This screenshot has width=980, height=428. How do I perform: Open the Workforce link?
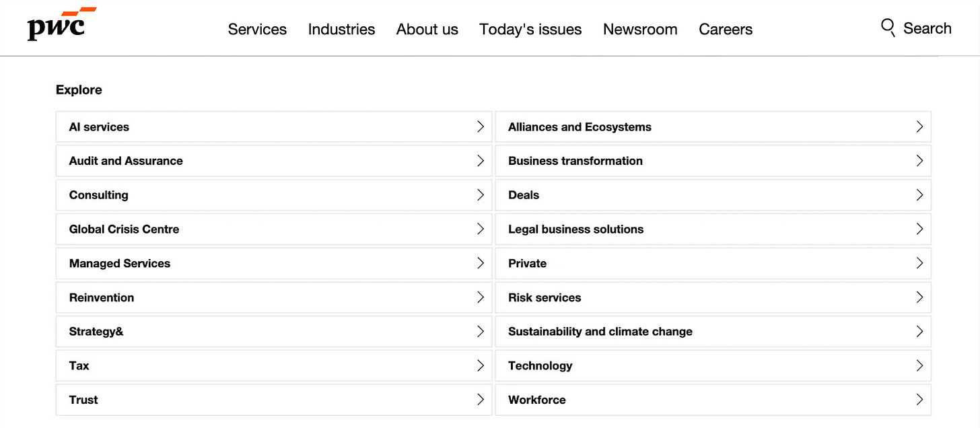point(713,400)
